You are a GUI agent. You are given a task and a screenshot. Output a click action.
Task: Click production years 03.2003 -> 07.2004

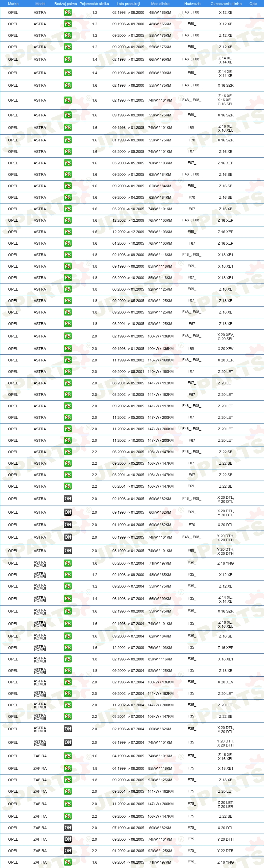click(x=128, y=563)
